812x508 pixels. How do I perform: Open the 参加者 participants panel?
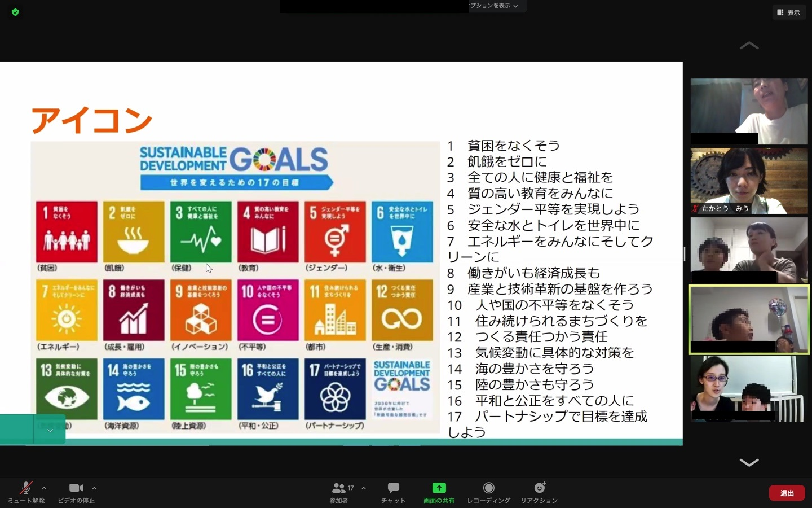pos(339,493)
